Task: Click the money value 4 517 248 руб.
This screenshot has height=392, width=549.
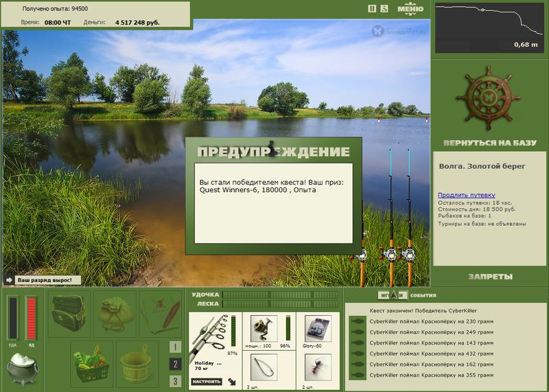Action: (137, 23)
